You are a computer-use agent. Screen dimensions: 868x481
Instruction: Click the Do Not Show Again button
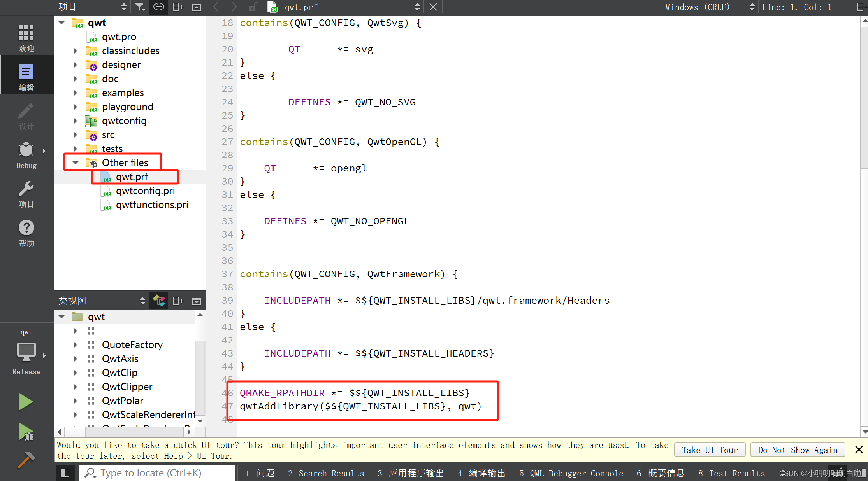(797, 450)
